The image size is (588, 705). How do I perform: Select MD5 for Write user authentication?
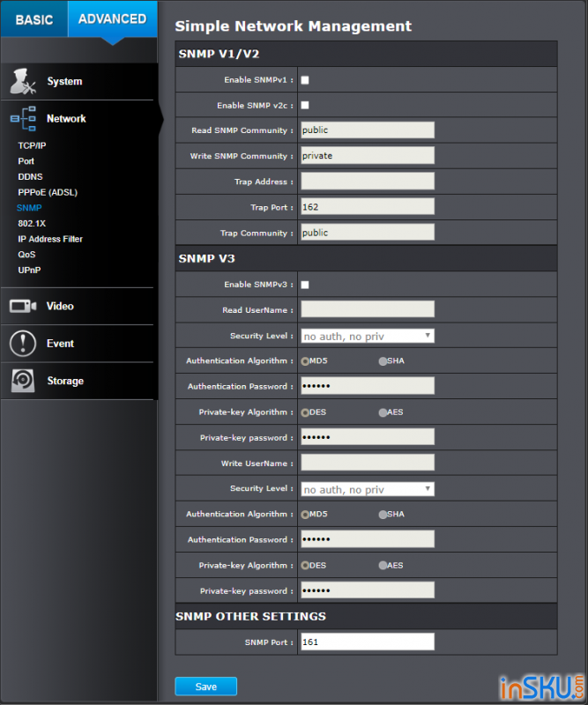pyautogui.click(x=306, y=515)
